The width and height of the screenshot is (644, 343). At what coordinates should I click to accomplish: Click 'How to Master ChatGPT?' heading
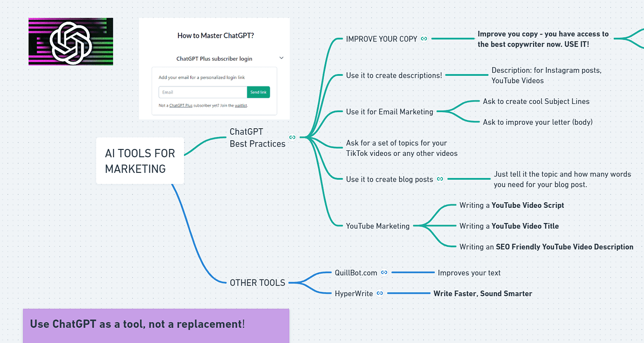[x=216, y=35]
